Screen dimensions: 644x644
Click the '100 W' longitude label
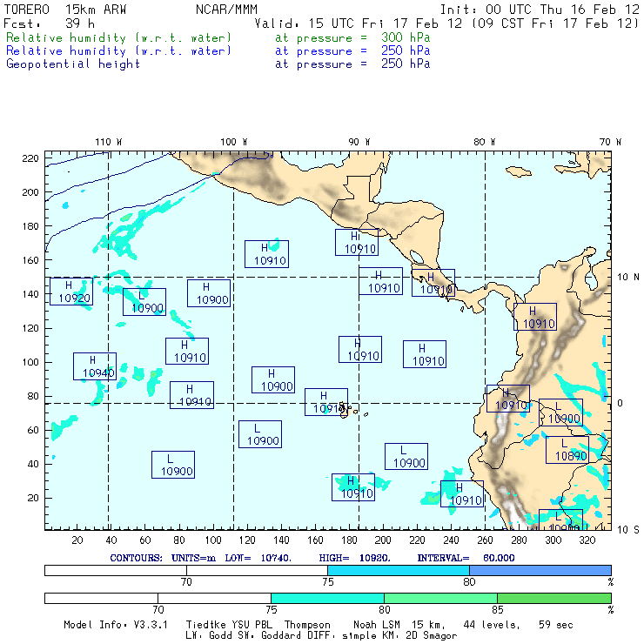coord(234,142)
